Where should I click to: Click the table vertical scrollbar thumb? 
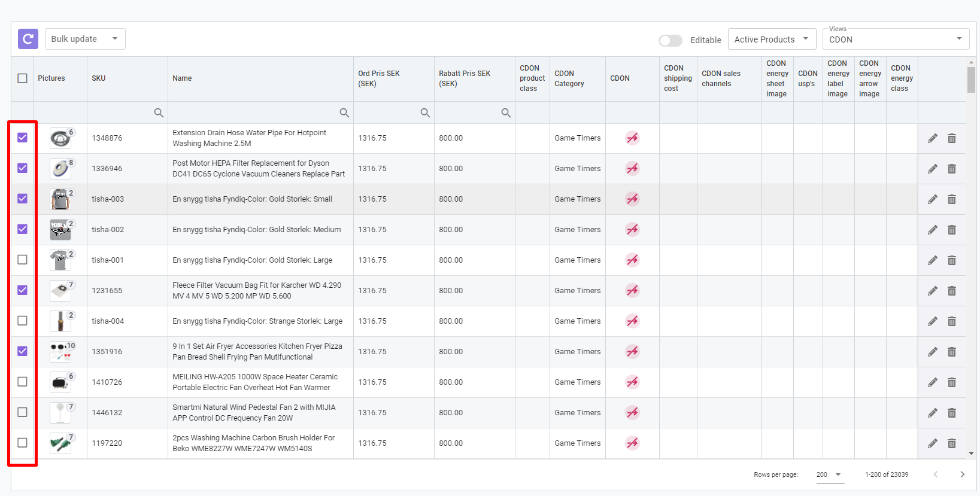tap(971, 80)
